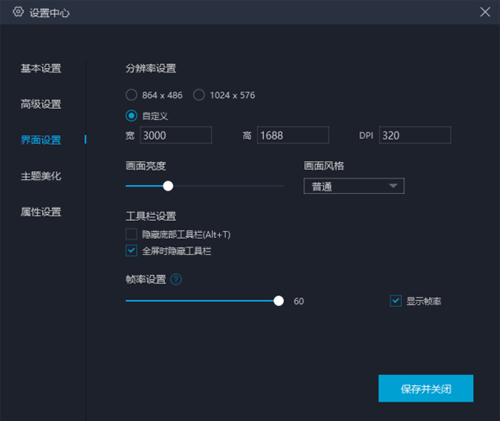Close the 设置中心 window with X

tap(485, 12)
